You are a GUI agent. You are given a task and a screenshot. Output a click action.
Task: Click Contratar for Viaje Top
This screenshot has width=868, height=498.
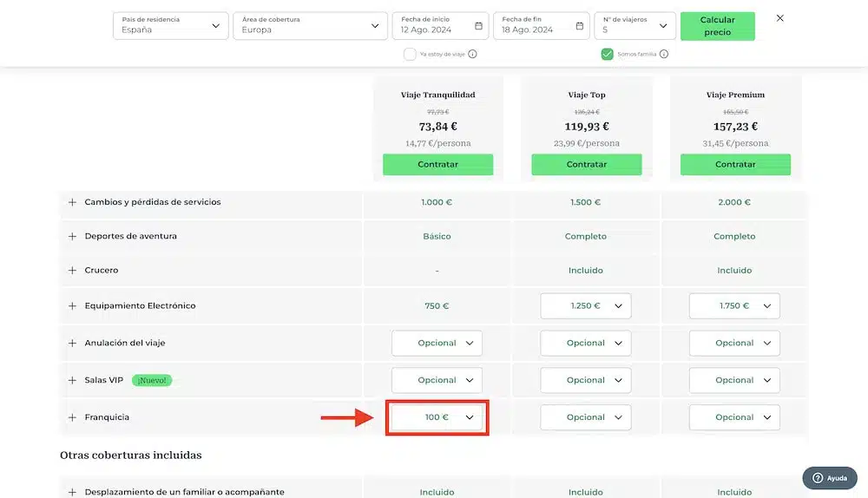[586, 164]
